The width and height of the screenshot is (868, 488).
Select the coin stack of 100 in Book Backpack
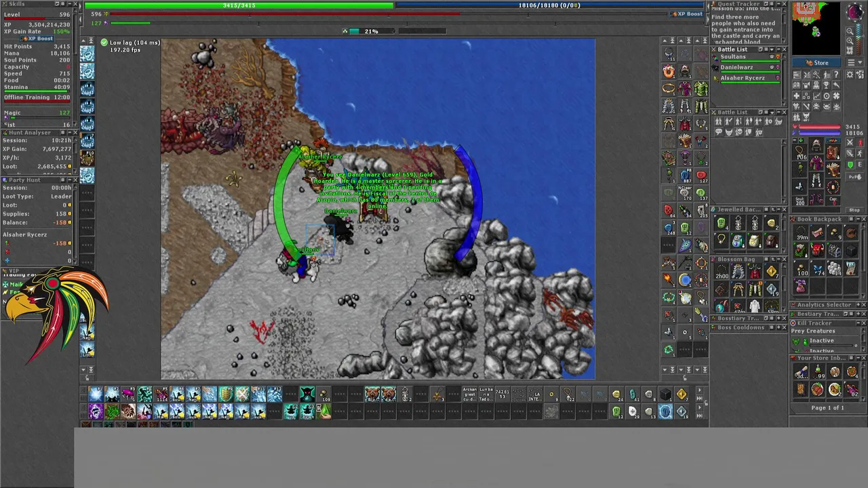click(x=801, y=268)
